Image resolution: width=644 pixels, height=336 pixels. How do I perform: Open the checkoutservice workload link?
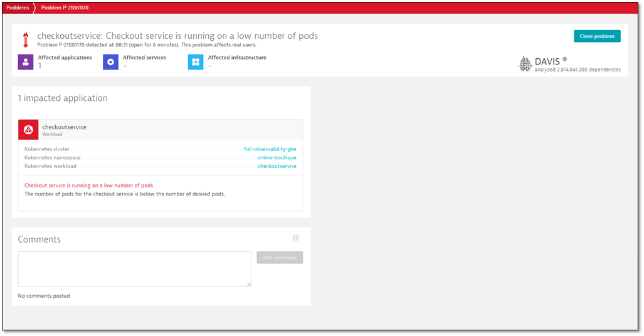click(x=277, y=166)
